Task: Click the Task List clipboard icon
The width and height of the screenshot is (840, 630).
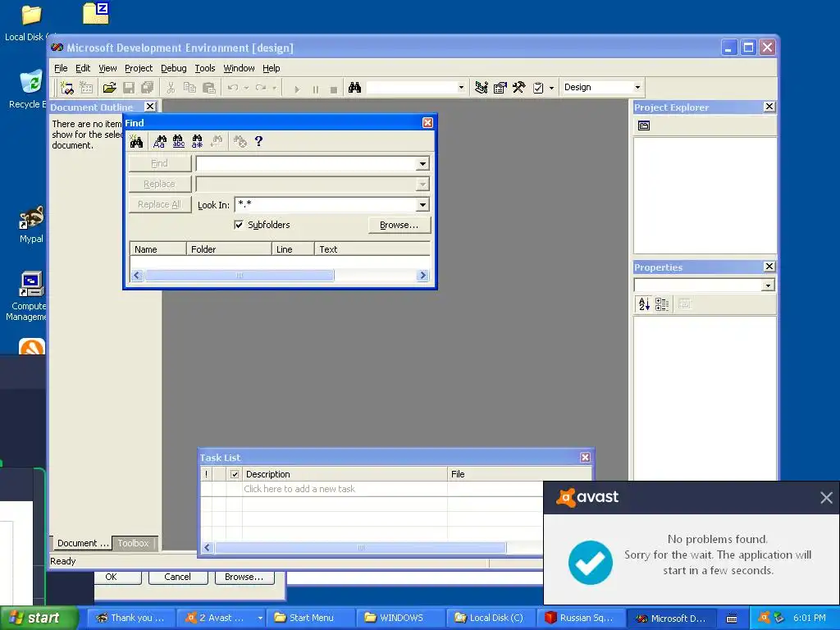Action: 538,88
